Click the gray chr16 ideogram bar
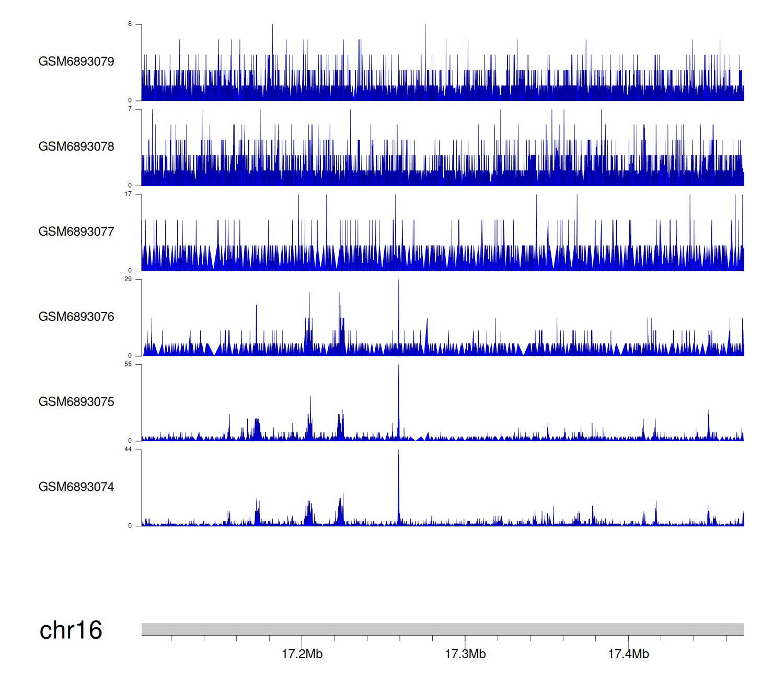The image size is (784, 690). tap(442, 629)
